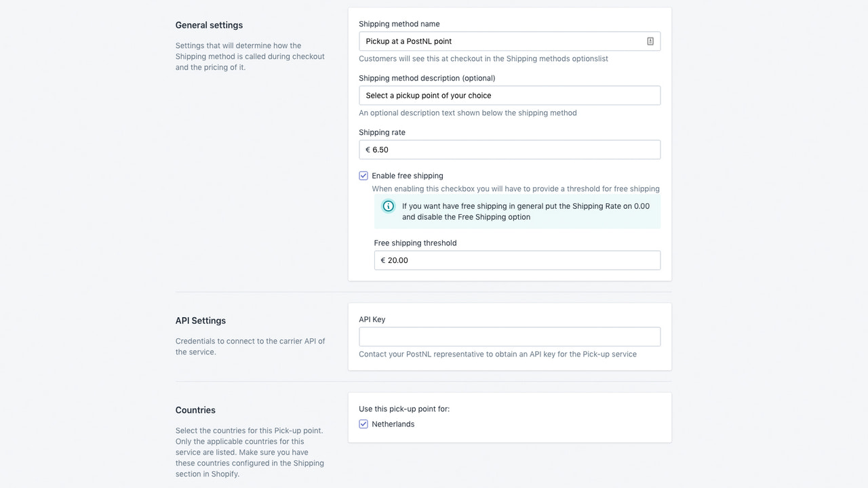Image resolution: width=868 pixels, height=488 pixels.
Task: Click the euro symbol in Shipping rate field
Action: click(368, 150)
